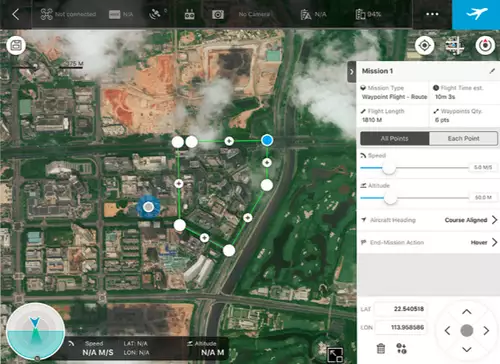Tap the blue home point marker
500x364 pixels.
(x=148, y=207)
